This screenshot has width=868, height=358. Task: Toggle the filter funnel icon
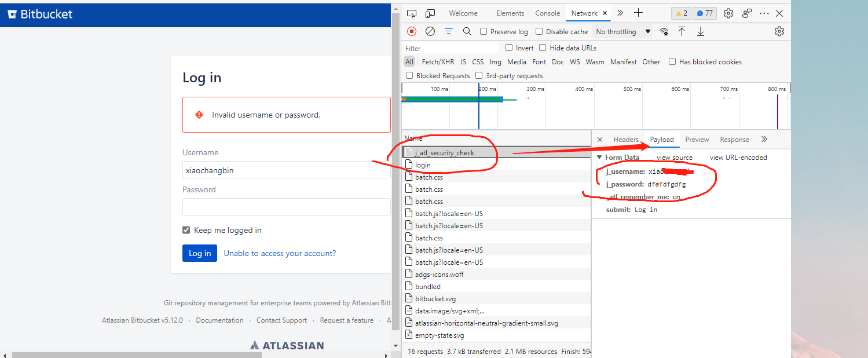449,31
